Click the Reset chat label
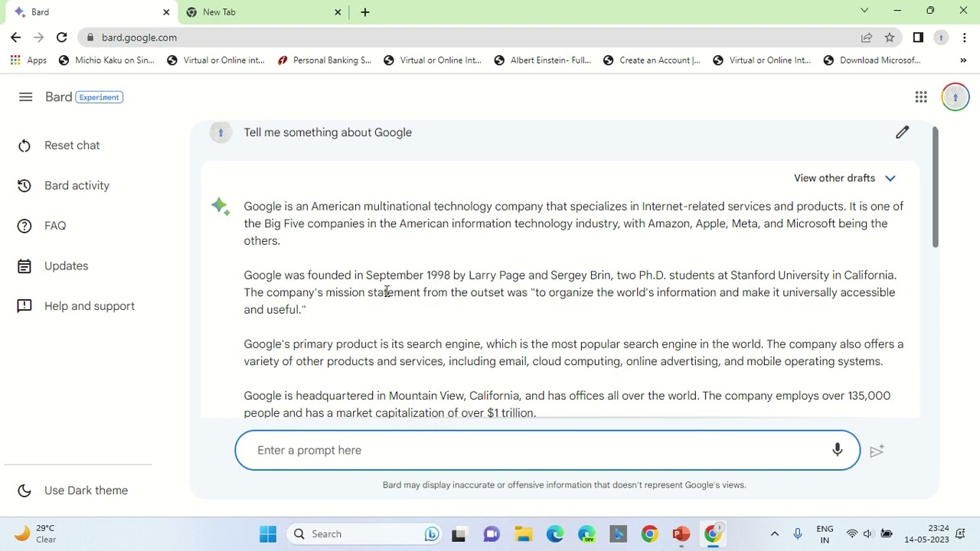The width and height of the screenshot is (980, 551). point(72,145)
